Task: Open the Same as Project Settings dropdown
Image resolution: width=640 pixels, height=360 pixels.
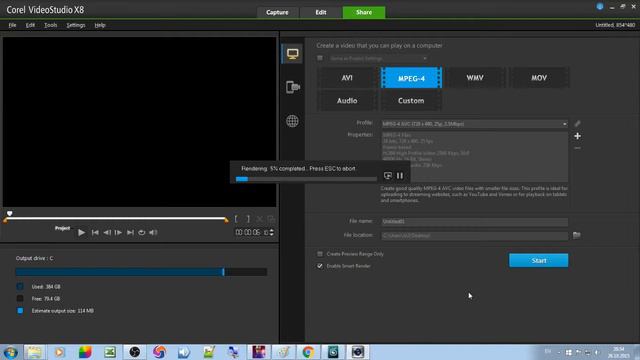Action: pos(378,58)
